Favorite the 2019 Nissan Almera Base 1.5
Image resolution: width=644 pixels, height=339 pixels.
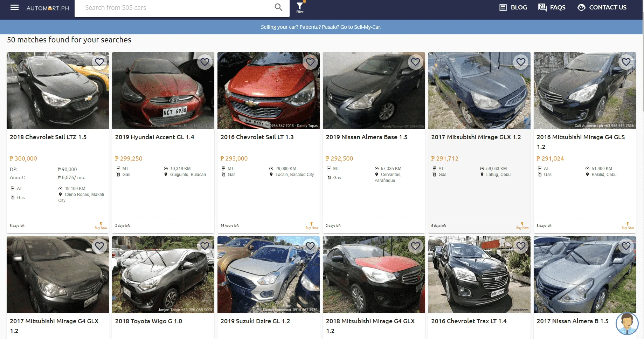416,62
